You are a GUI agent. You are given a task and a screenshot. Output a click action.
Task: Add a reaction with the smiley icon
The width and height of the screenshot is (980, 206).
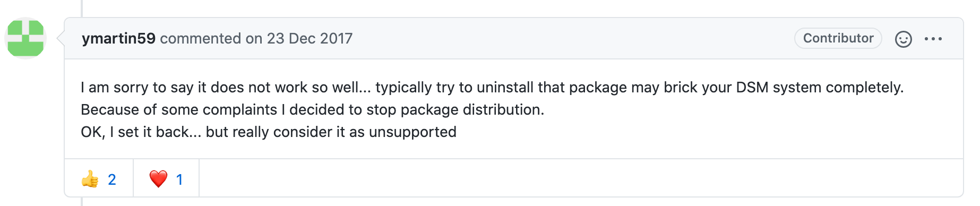(903, 39)
